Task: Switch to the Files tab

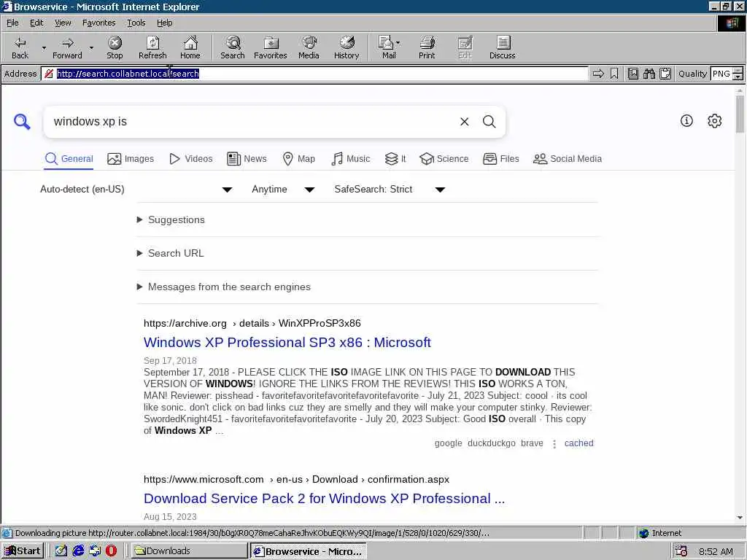Action: [500, 158]
